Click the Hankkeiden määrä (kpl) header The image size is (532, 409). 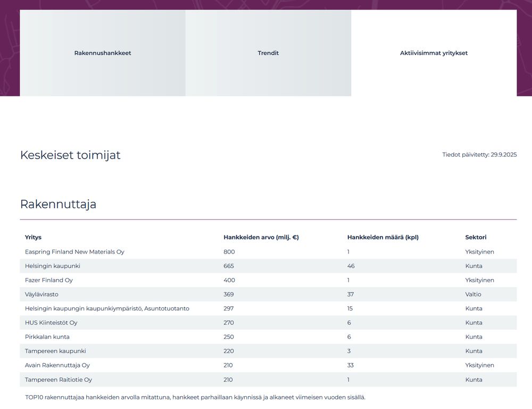(383, 237)
